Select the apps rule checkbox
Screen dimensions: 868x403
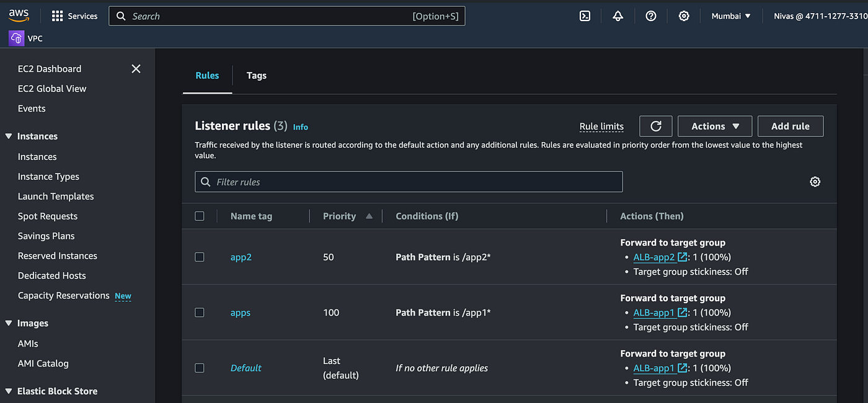(x=200, y=312)
